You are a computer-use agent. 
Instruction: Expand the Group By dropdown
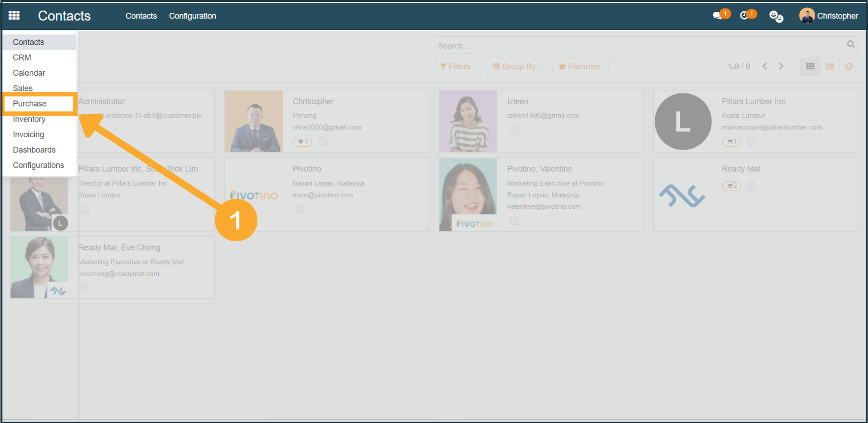click(514, 67)
